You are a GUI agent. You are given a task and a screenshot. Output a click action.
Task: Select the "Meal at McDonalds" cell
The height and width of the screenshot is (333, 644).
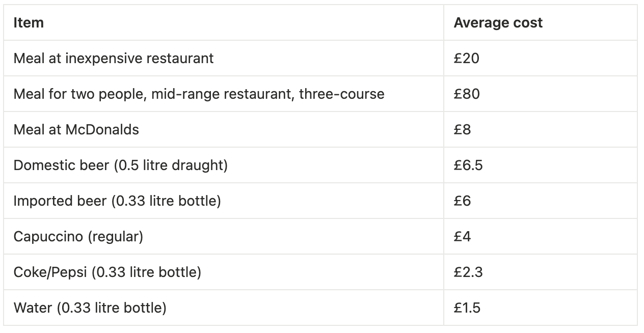[76, 130]
